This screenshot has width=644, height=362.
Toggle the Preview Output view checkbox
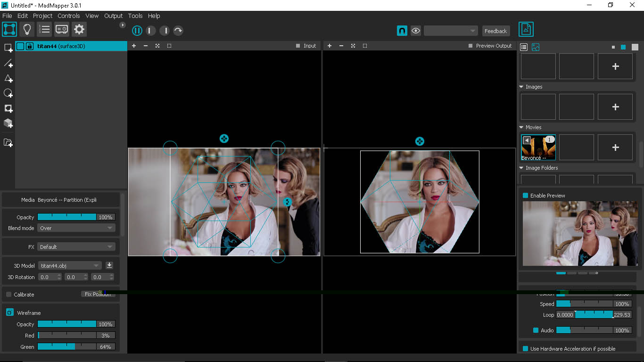coord(471,46)
